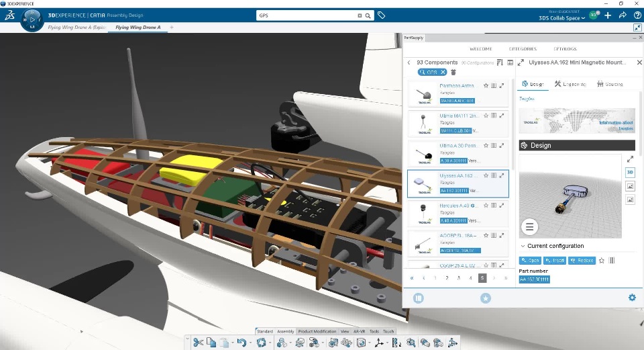Click the Insert button

(x=555, y=261)
